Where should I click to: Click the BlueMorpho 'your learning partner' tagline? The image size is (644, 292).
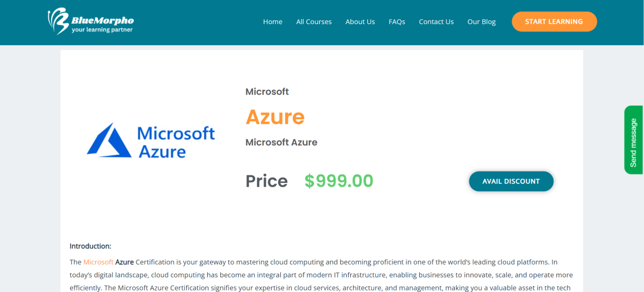[x=102, y=30]
